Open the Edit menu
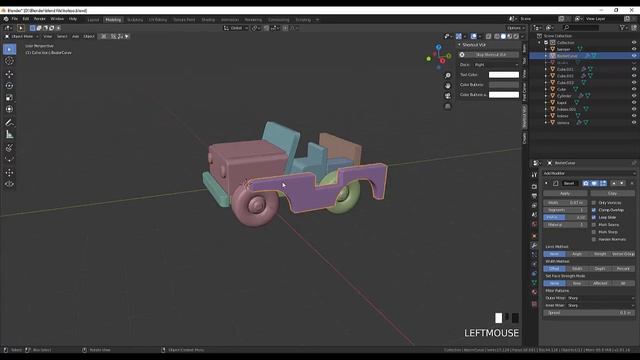The width and height of the screenshot is (640, 360). tap(26, 19)
